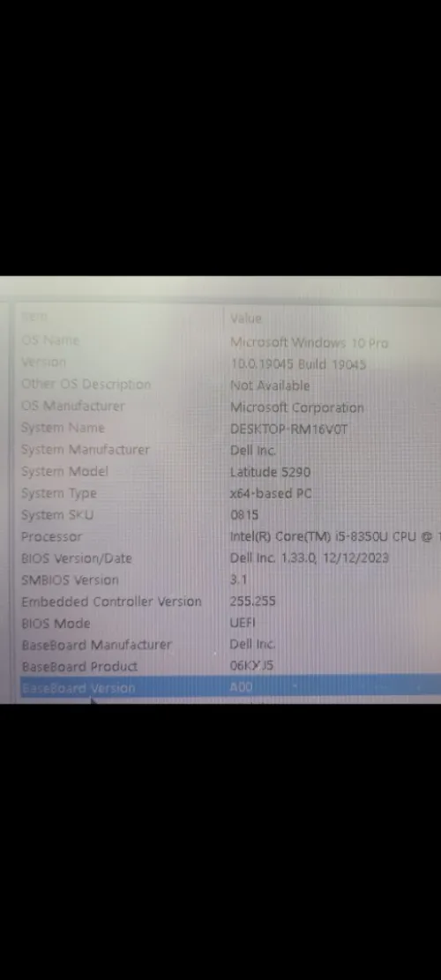The height and width of the screenshot is (980, 441).
Task: Click the '06KYJ5' value
Action: (x=251, y=666)
